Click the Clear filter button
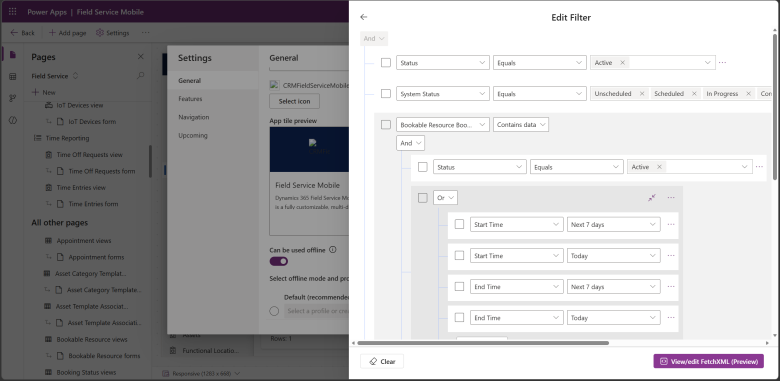 382,362
